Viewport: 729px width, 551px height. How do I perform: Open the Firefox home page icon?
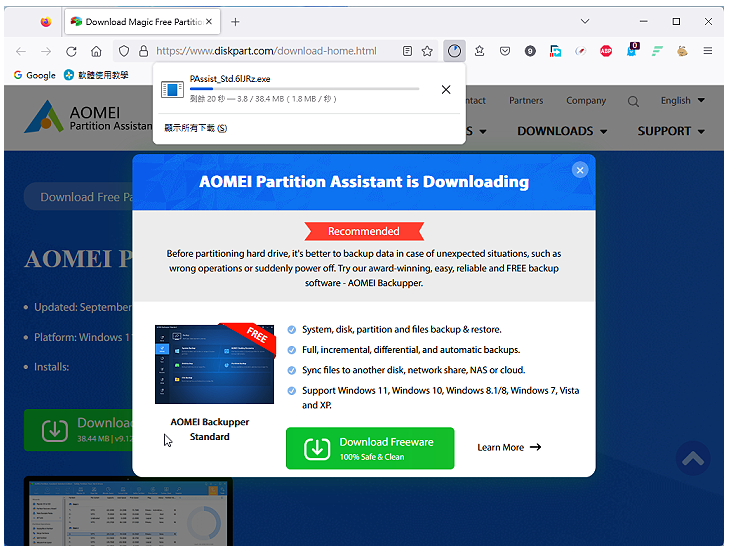pos(96,51)
